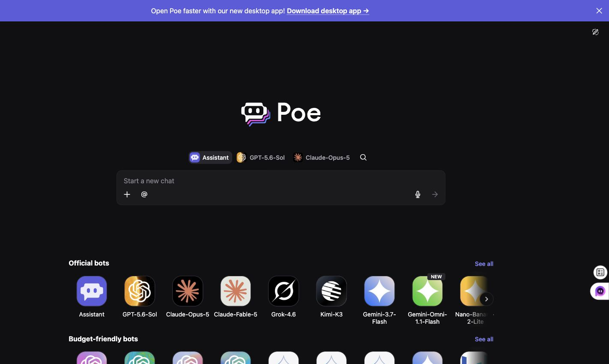Open the Claude-Opus-5 official bot icon

(188, 291)
